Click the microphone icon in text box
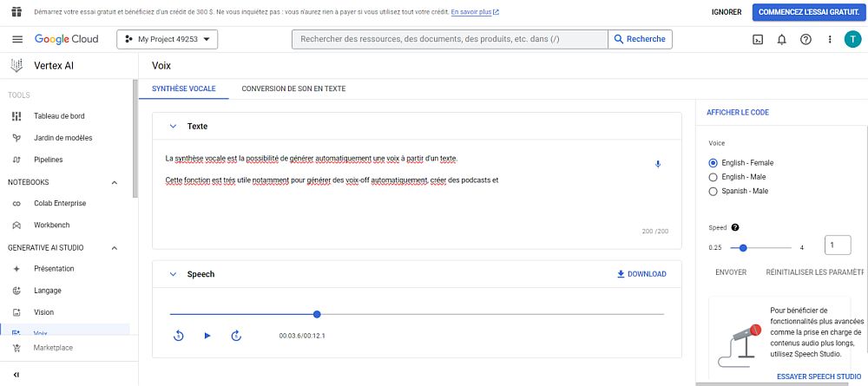Image resolution: width=868 pixels, height=386 pixels. 657,164
